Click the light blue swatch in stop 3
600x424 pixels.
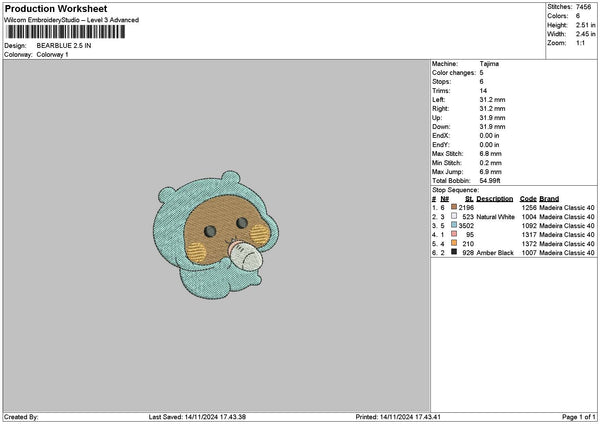click(x=455, y=225)
